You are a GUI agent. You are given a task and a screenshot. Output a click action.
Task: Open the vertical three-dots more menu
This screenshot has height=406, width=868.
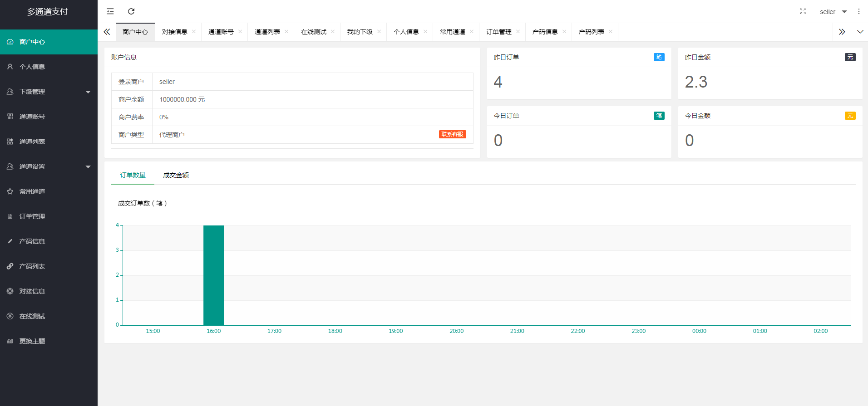(x=858, y=11)
